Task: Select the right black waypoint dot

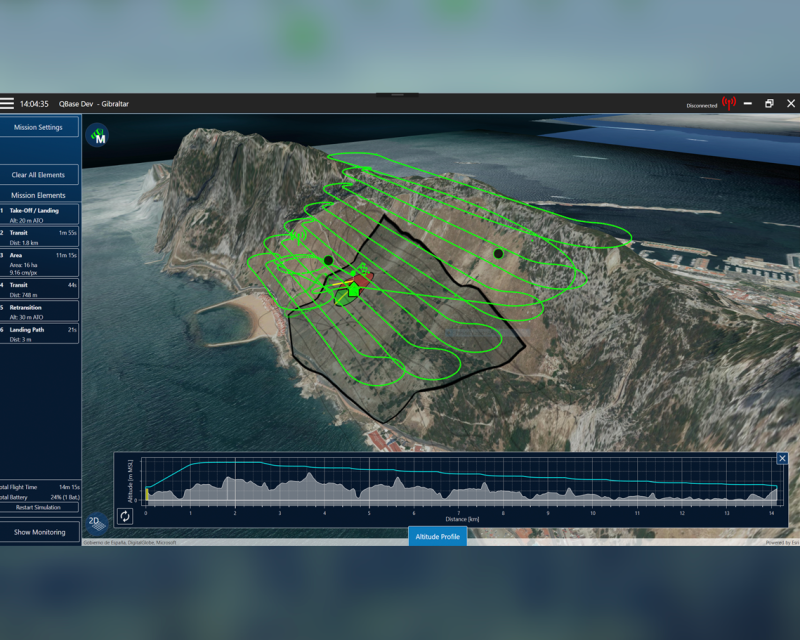Action: coord(498,254)
